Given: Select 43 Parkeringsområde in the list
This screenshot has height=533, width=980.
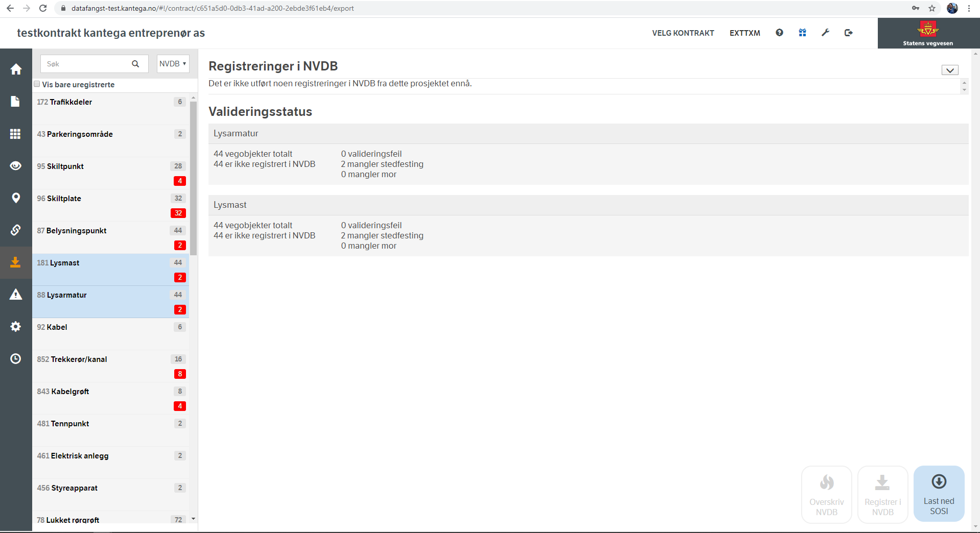Looking at the screenshot, I should pyautogui.click(x=110, y=141).
